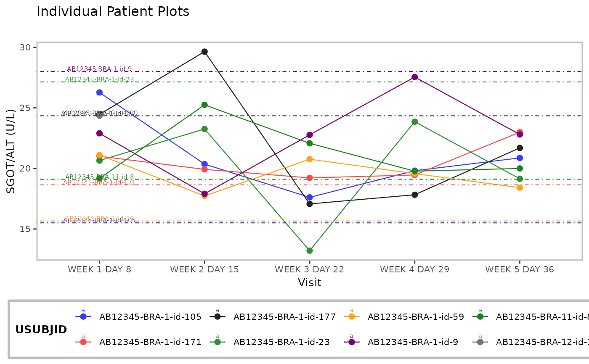
Task: Click the purple AB12345-BRA-1-id-9 reference line label
Action: [x=99, y=69]
